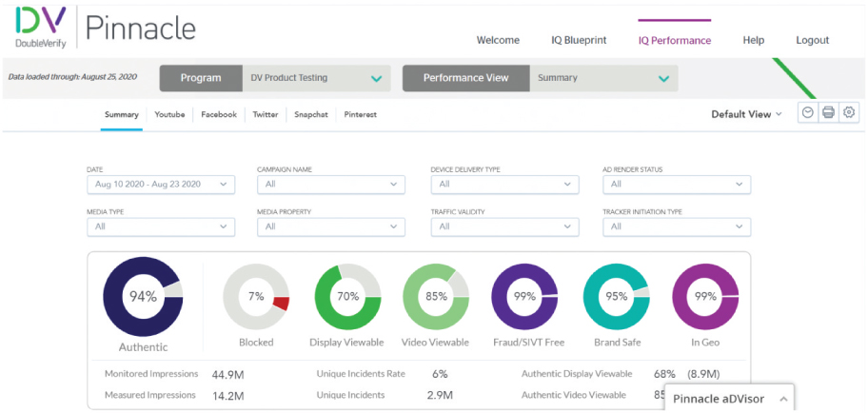This screenshot has width=868, height=413.
Task: Click the print report icon
Action: (x=828, y=112)
